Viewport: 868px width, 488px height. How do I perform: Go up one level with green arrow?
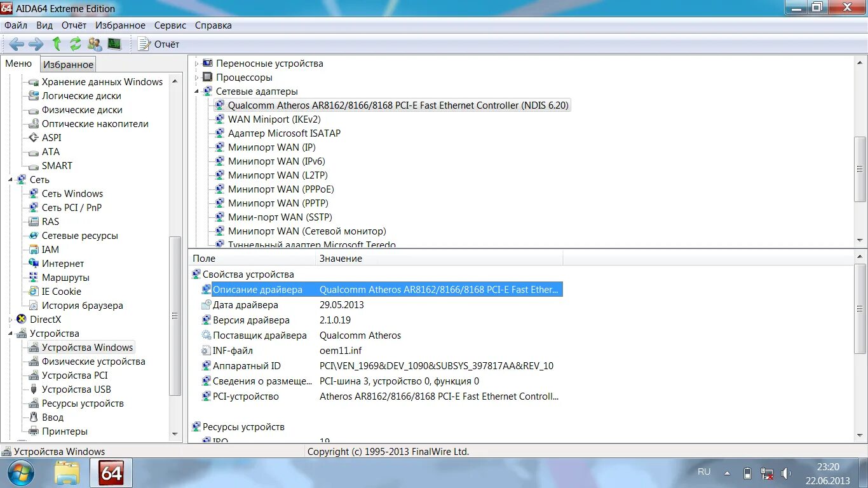point(57,44)
